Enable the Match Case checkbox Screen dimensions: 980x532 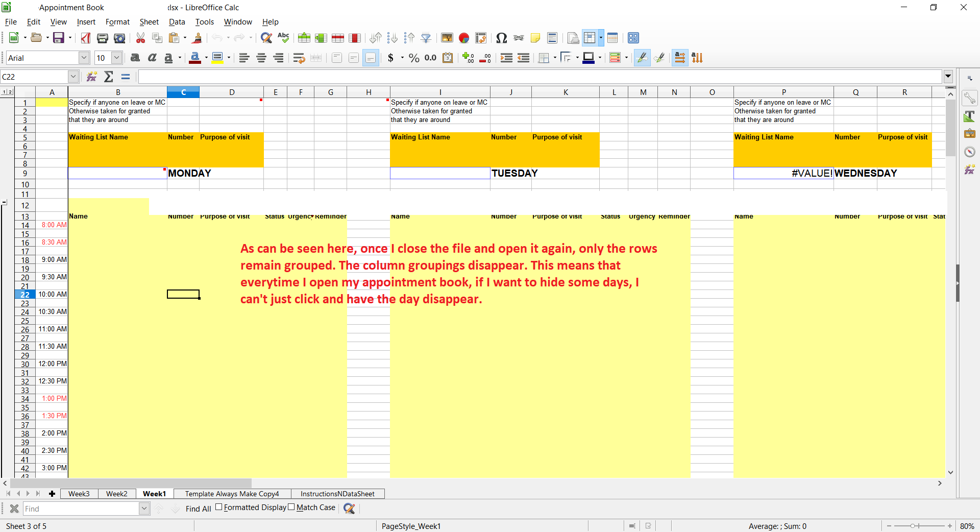point(291,507)
